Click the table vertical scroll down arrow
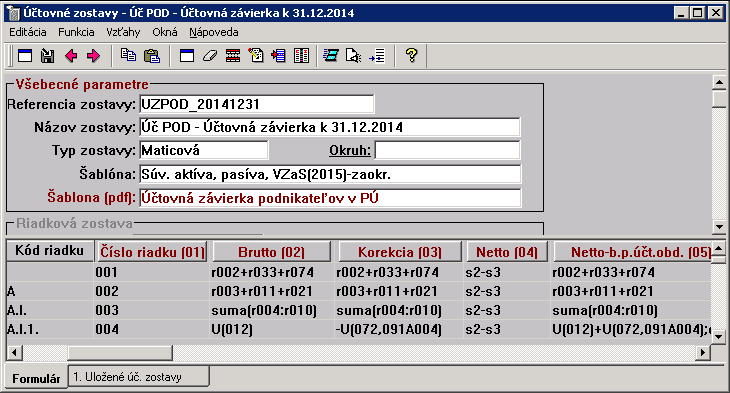Viewport: 730px width, 393px height. coord(719,336)
